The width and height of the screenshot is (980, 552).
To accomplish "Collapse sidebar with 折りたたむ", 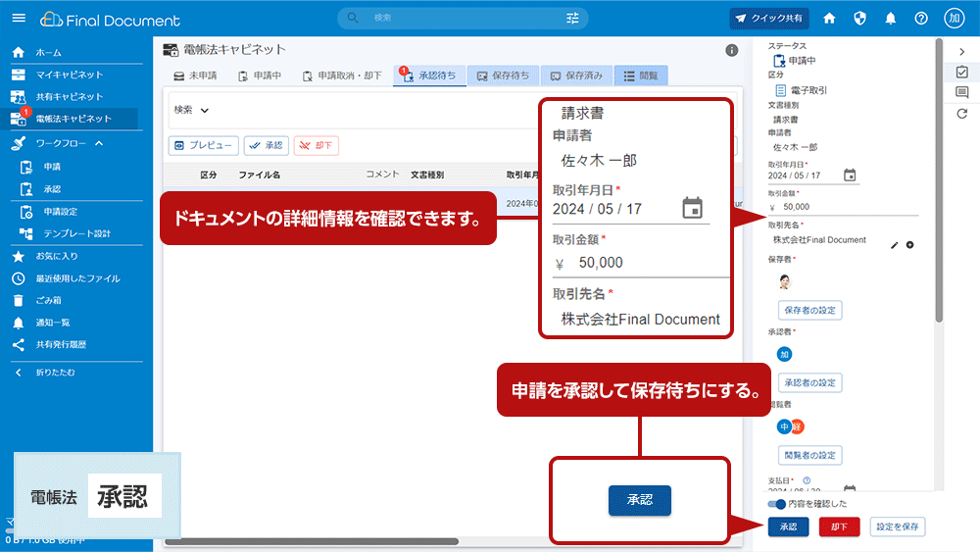I will pyautogui.click(x=55, y=373).
